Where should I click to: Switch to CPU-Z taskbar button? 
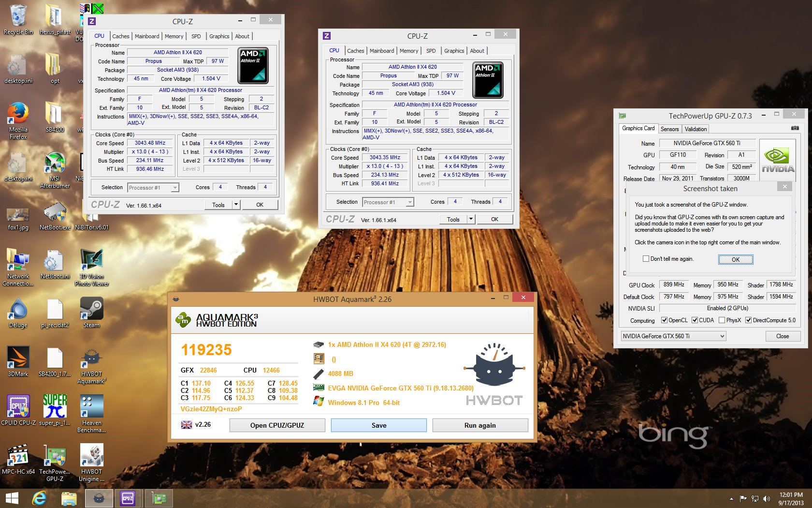(x=128, y=498)
